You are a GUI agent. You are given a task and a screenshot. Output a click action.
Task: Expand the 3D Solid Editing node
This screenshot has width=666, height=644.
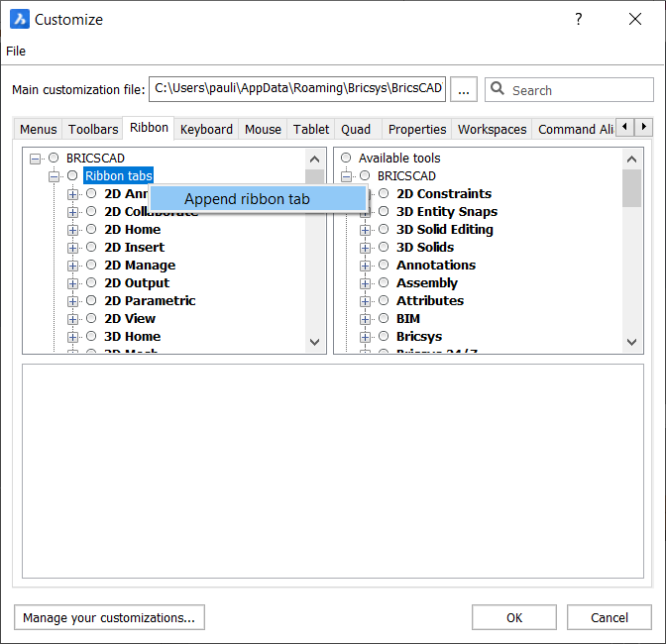tap(365, 230)
